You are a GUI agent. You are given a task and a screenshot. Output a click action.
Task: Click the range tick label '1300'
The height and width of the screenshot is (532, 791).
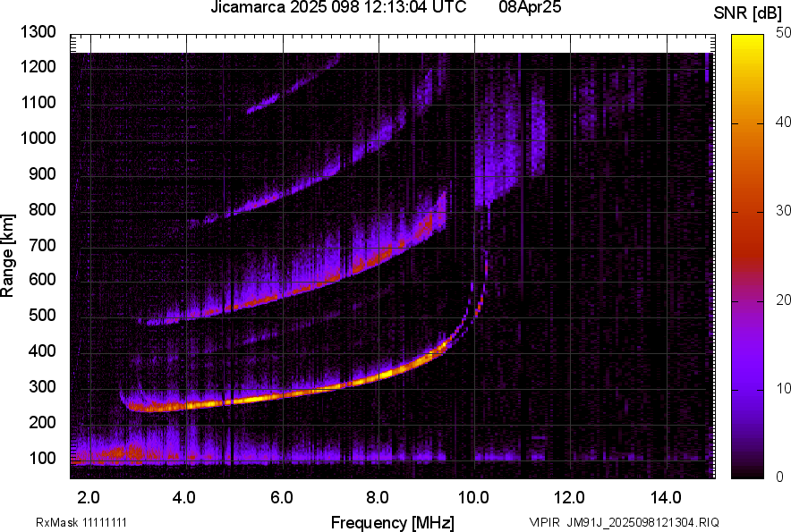pyautogui.click(x=38, y=32)
